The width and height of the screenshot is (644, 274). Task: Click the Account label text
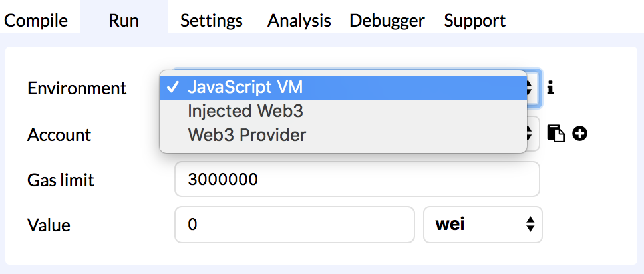tap(59, 135)
